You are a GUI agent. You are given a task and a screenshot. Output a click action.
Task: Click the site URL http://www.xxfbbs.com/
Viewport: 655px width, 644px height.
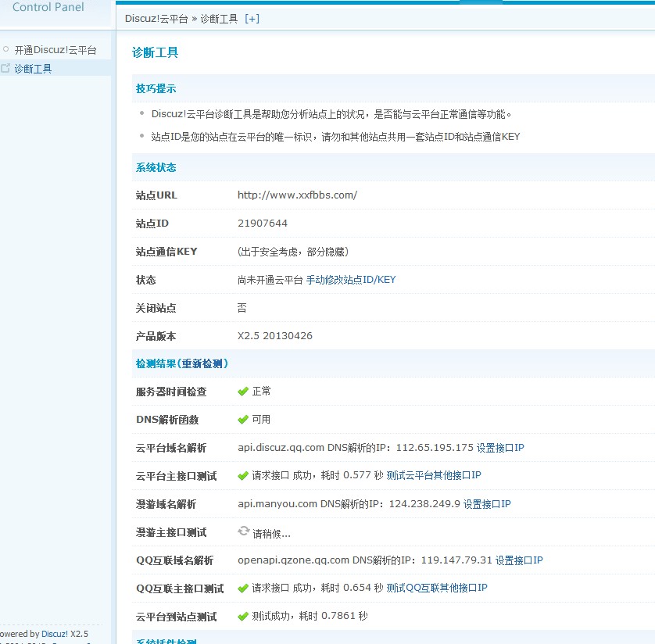click(298, 195)
